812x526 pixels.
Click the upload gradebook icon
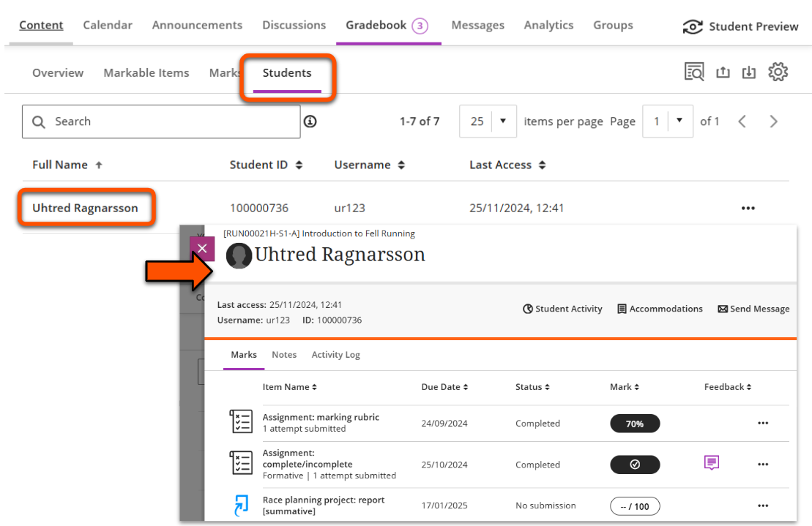pyautogui.click(x=723, y=72)
